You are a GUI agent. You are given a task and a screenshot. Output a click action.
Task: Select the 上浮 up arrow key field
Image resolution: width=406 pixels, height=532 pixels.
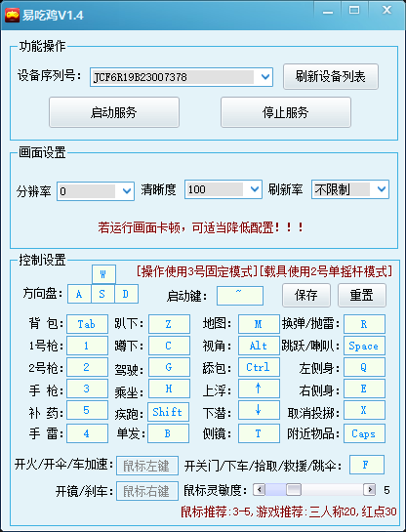259,389
